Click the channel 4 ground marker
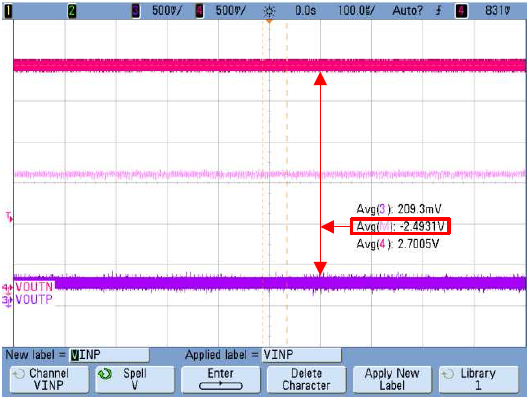529x400 pixels. 7,288
